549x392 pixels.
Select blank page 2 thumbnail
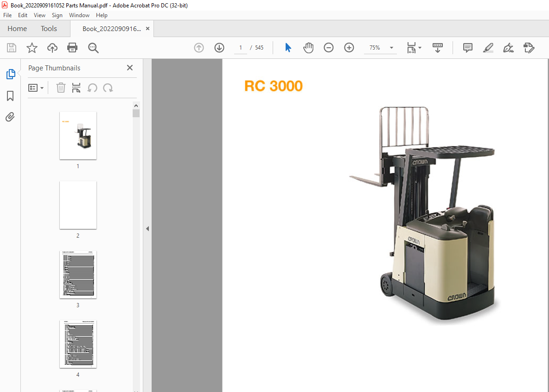click(78, 205)
